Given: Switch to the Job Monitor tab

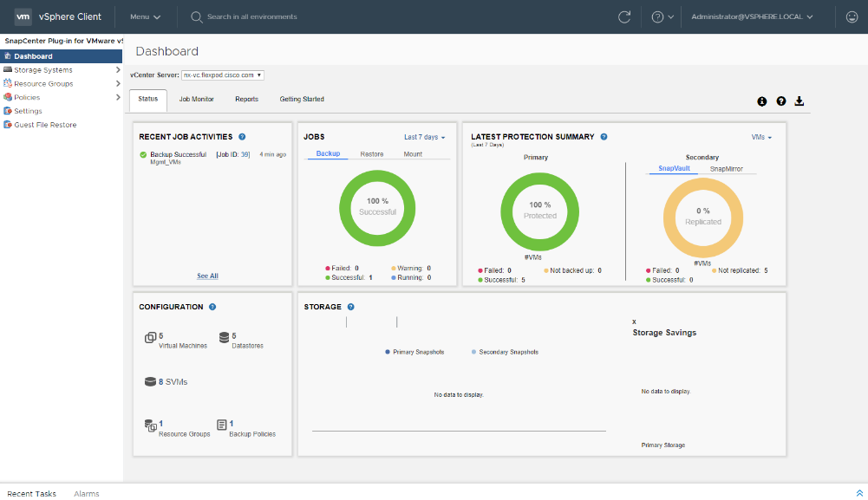Looking at the screenshot, I should [x=197, y=99].
